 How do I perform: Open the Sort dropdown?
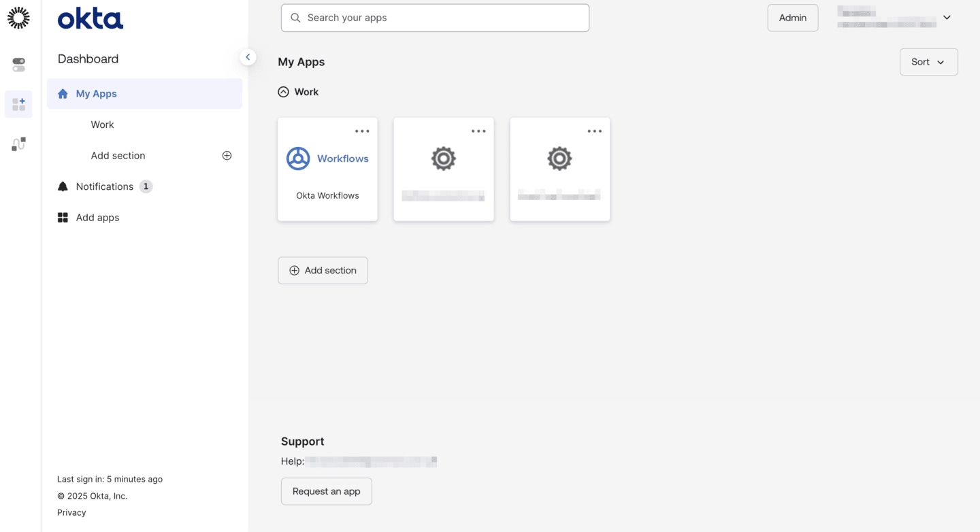pyautogui.click(x=928, y=62)
